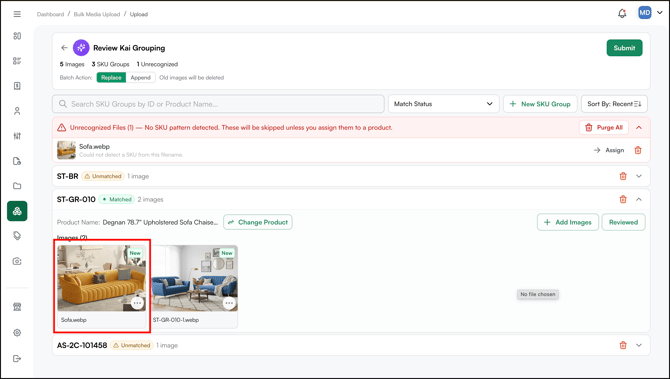670x379 pixels.
Task: Open options menu on Sofa.webp image
Action: (137, 303)
